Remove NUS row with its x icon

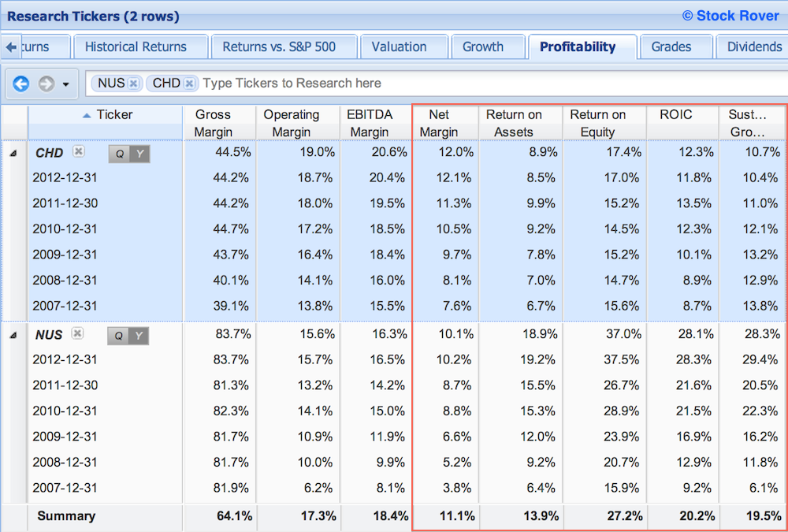click(x=77, y=333)
